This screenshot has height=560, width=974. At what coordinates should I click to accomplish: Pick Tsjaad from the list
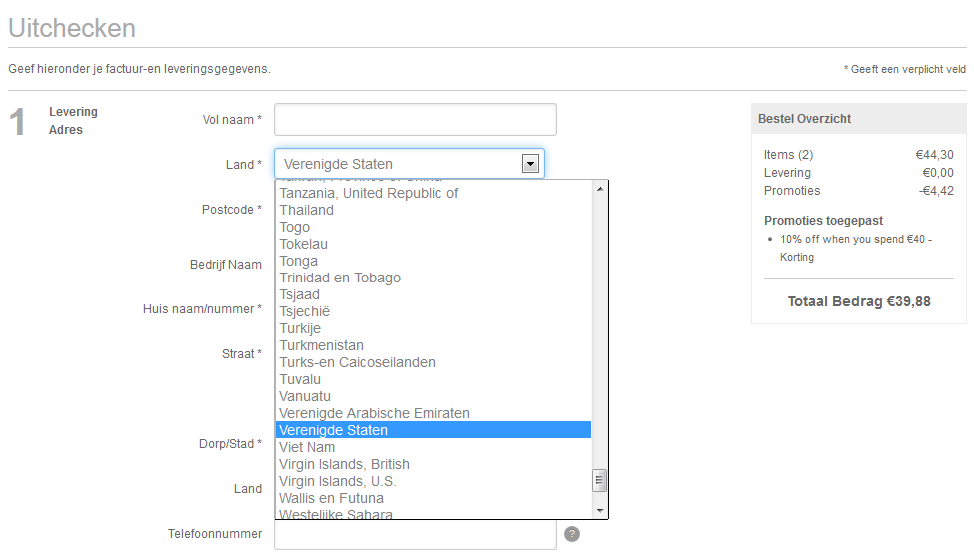(x=433, y=294)
